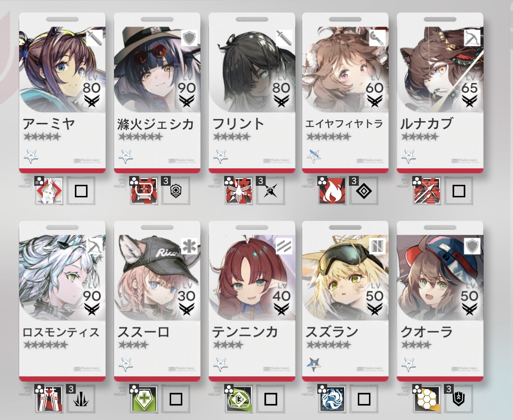Select the empty module slot under アーミヤ
The height and width of the screenshot is (420, 513).
pyautogui.click(x=81, y=191)
